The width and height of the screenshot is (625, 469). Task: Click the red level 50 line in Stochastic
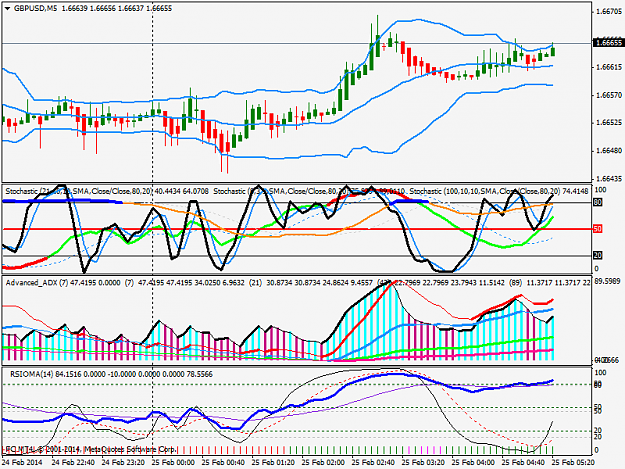[295, 229]
